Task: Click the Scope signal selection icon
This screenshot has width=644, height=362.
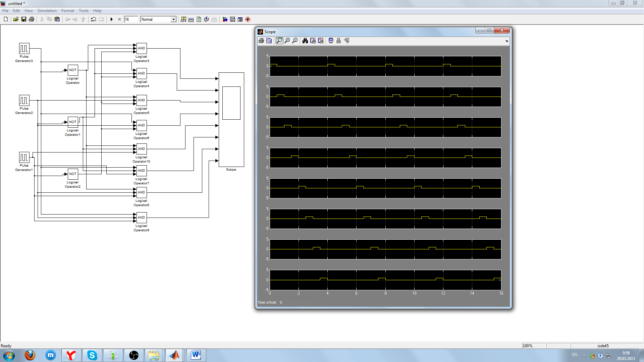Action: (x=347, y=41)
